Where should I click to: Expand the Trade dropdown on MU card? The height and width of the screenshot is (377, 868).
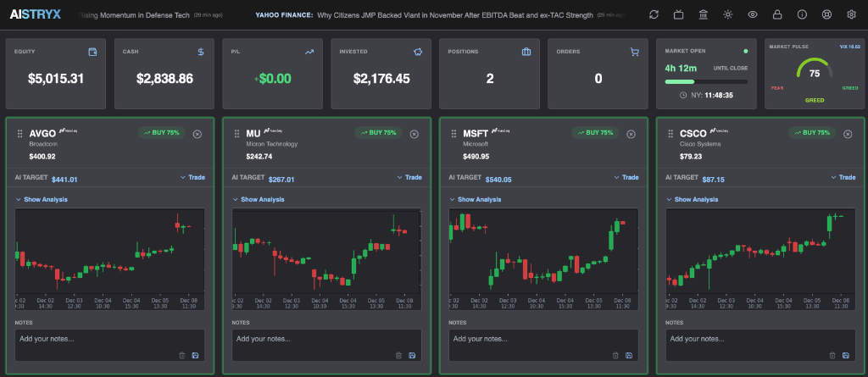(x=409, y=177)
